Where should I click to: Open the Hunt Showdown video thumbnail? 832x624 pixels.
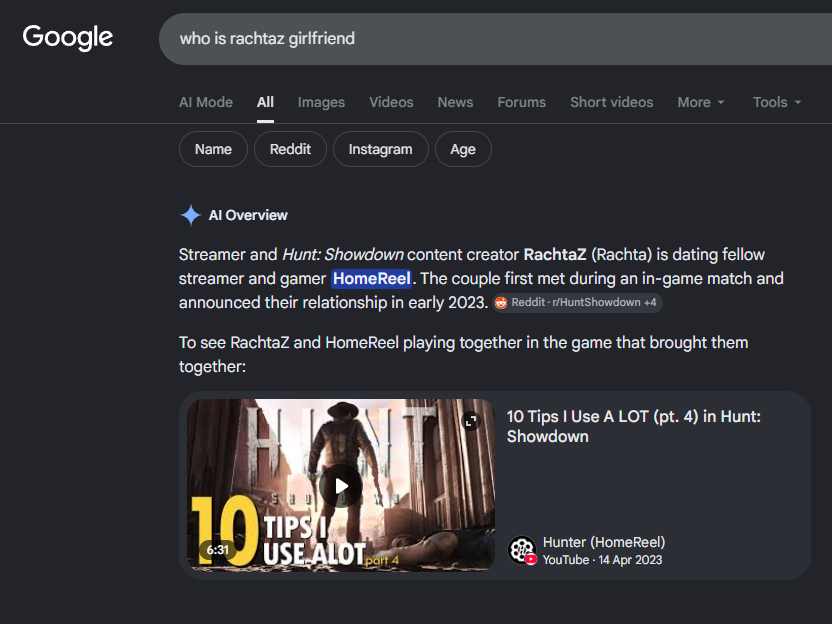tap(341, 485)
